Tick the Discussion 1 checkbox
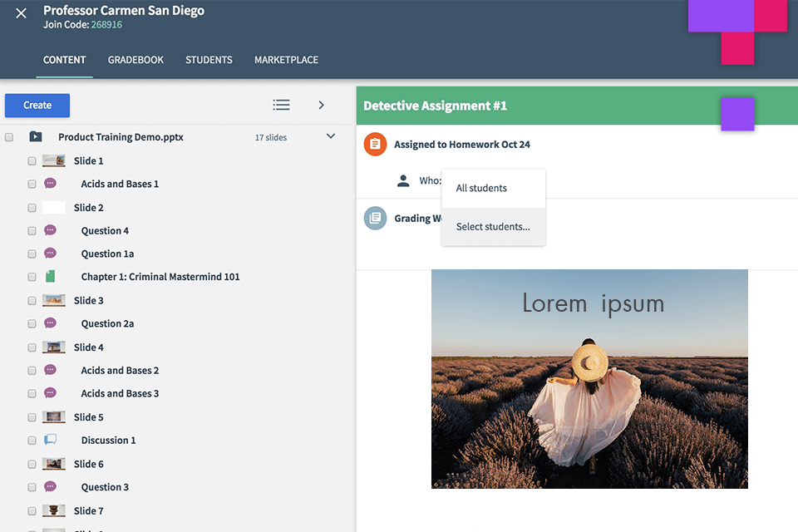Image resolution: width=798 pixels, height=532 pixels. point(32,441)
